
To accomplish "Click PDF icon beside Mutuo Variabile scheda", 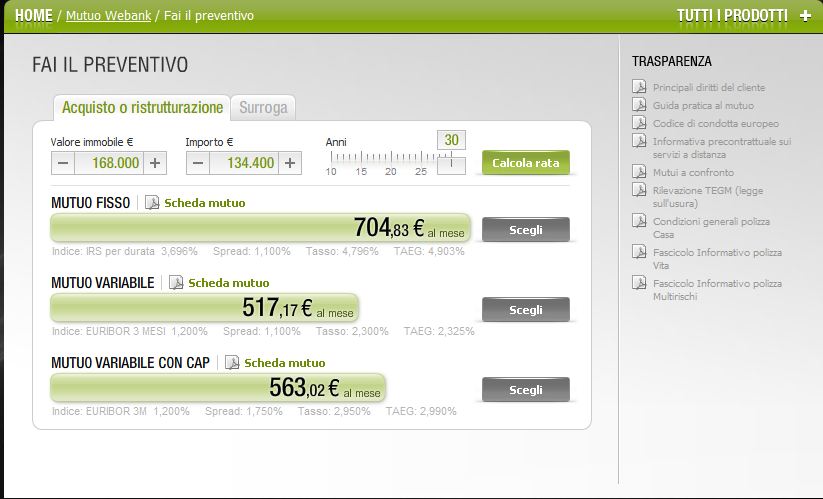I will tap(176, 283).
